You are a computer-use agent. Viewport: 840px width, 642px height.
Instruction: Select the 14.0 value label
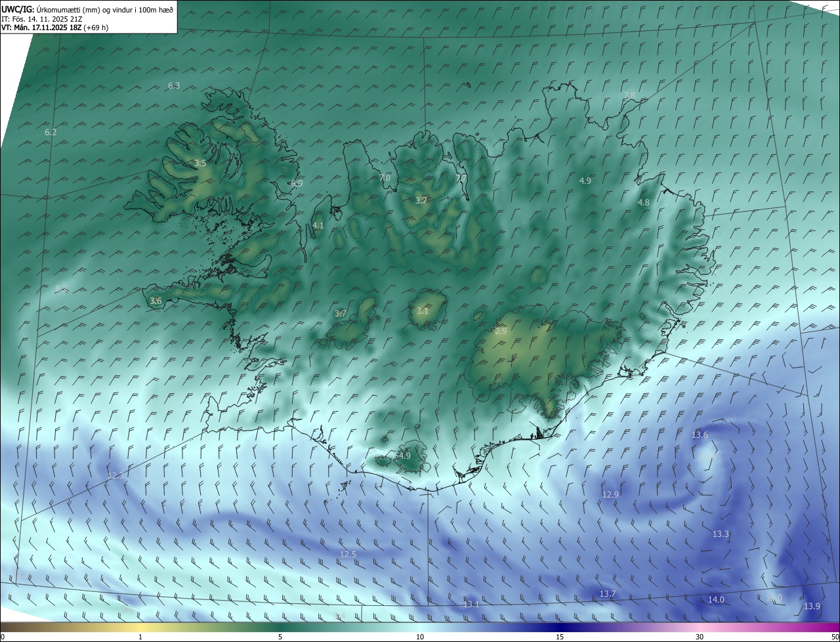point(716,600)
